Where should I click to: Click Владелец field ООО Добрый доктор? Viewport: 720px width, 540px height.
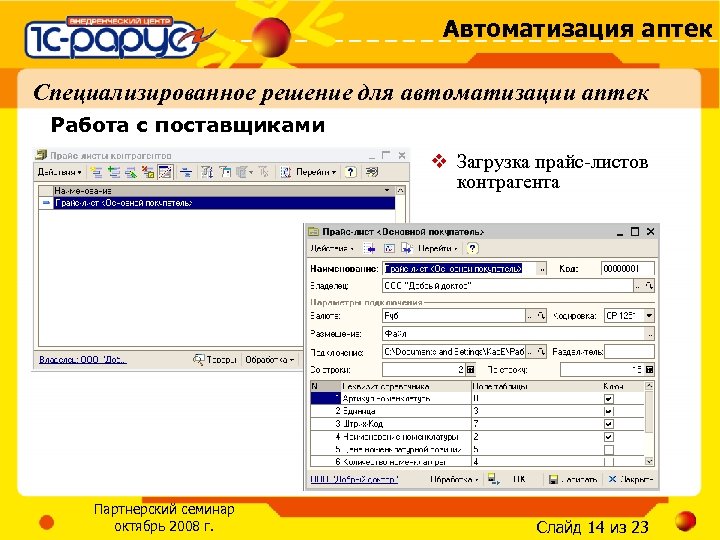tap(508, 286)
